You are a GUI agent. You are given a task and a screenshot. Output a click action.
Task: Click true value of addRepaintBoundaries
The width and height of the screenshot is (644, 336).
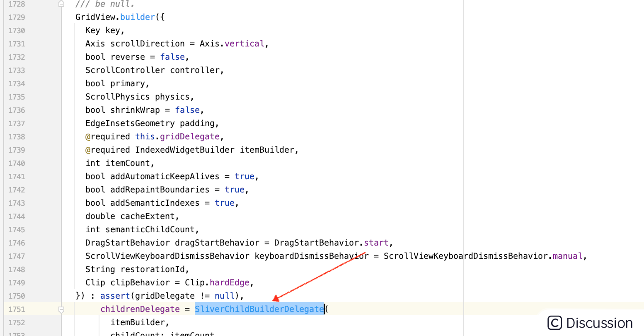click(235, 190)
